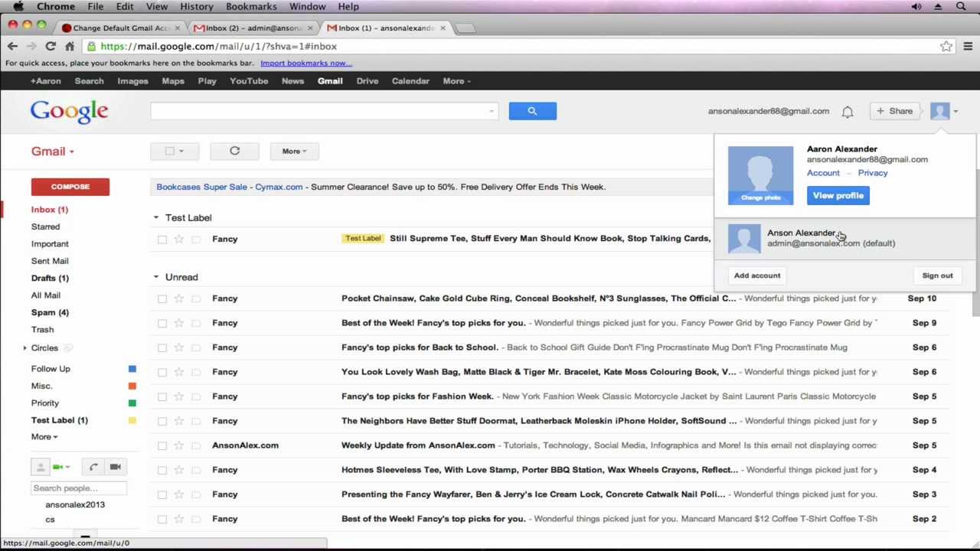The width and height of the screenshot is (980, 551).
Task: Click the Google logo
Action: coord(70,112)
